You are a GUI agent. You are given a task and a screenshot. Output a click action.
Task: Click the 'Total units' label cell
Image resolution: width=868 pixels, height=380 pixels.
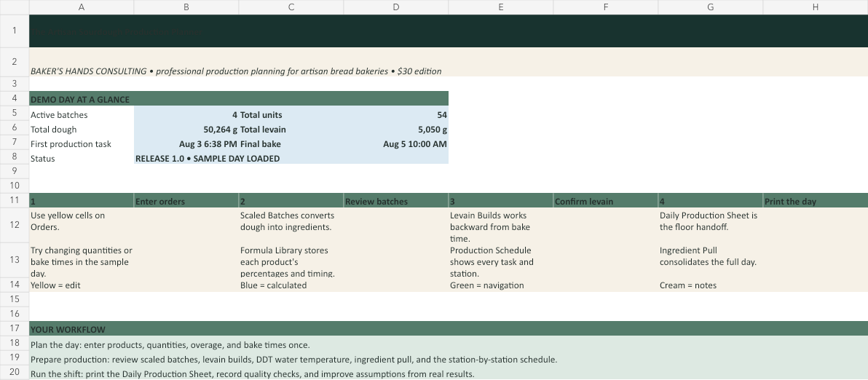(291, 114)
